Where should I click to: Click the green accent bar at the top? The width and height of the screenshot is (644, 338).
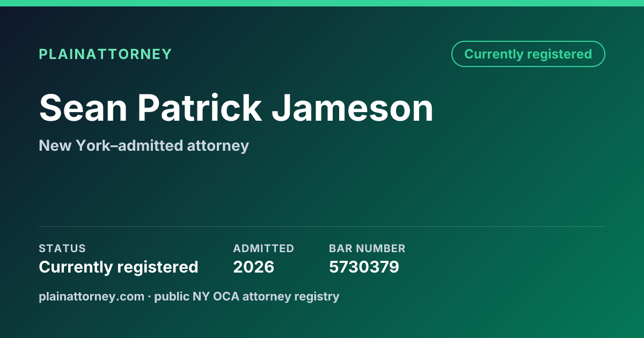tap(322, 3)
